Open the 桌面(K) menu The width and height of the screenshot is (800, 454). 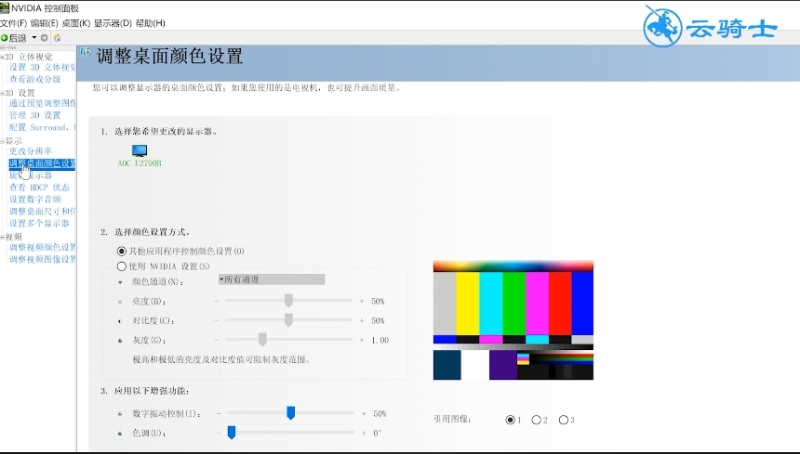[76, 23]
